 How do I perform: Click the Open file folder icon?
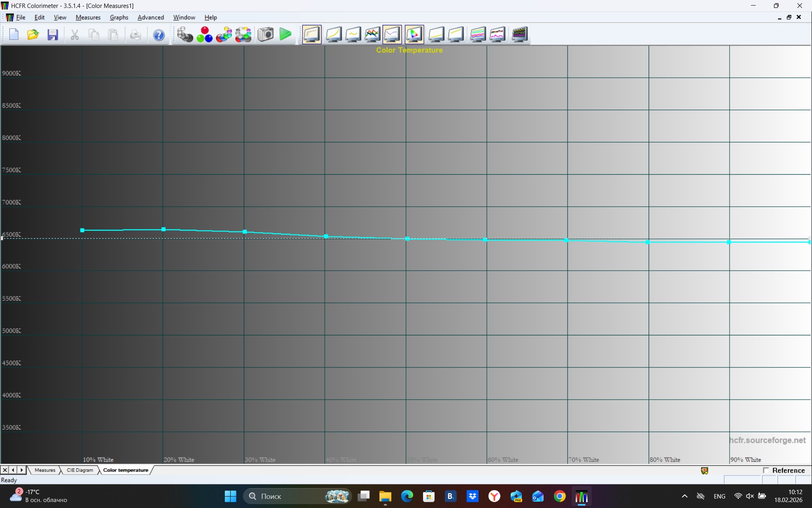pyautogui.click(x=33, y=35)
